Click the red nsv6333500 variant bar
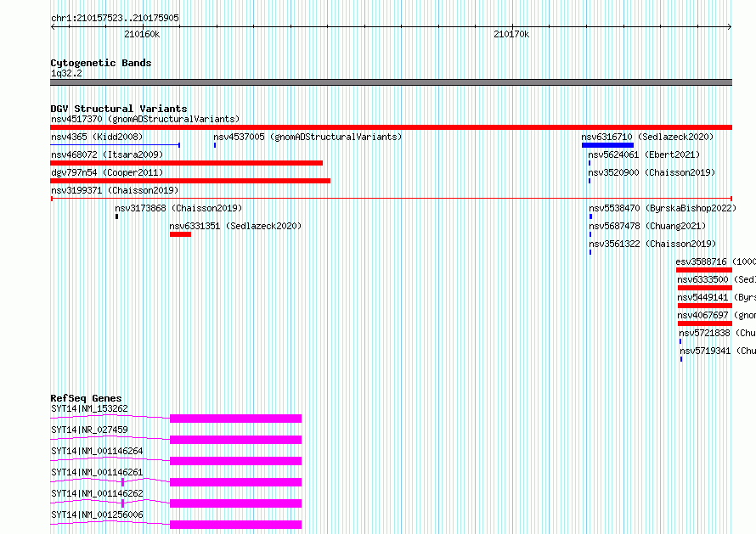756x534 pixels. tap(705, 288)
